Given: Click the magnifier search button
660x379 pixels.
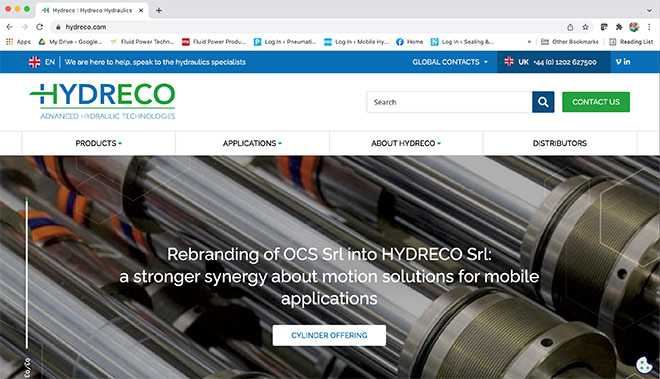Looking at the screenshot, I should (x=543, y=102).
